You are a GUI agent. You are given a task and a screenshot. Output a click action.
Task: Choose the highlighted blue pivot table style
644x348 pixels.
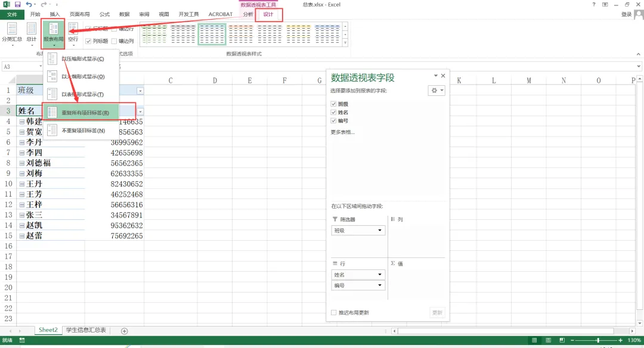[x=212, y=34]
